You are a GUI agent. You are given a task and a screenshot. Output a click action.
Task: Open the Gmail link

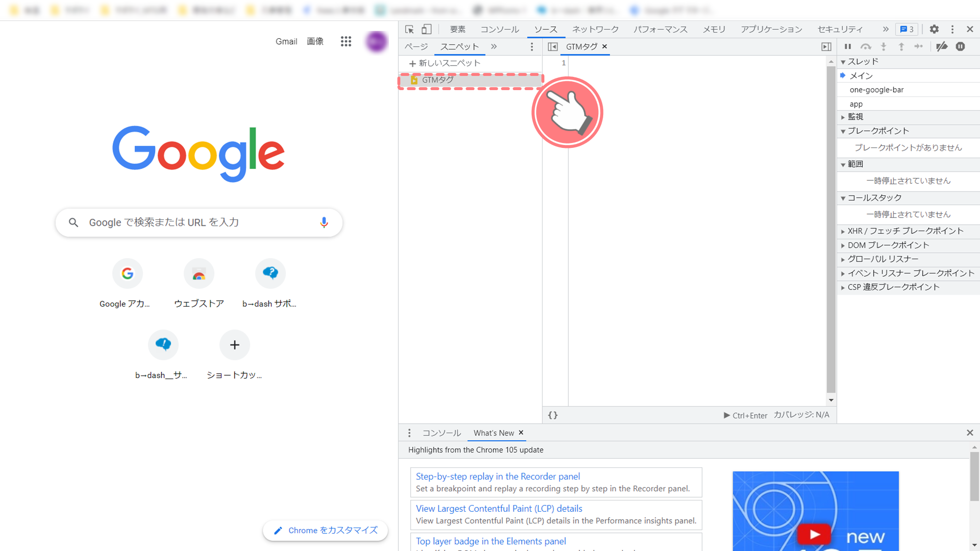(286, 42)
